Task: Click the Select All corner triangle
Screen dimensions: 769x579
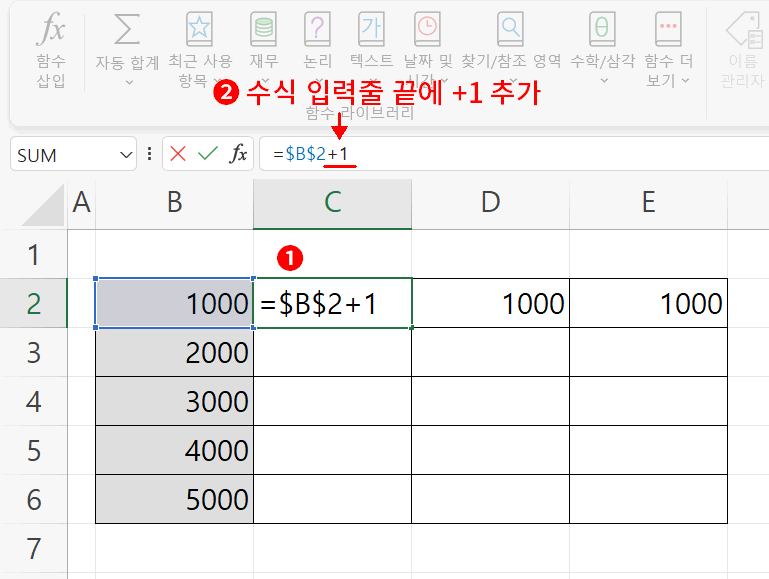Action: pos(44,205)
